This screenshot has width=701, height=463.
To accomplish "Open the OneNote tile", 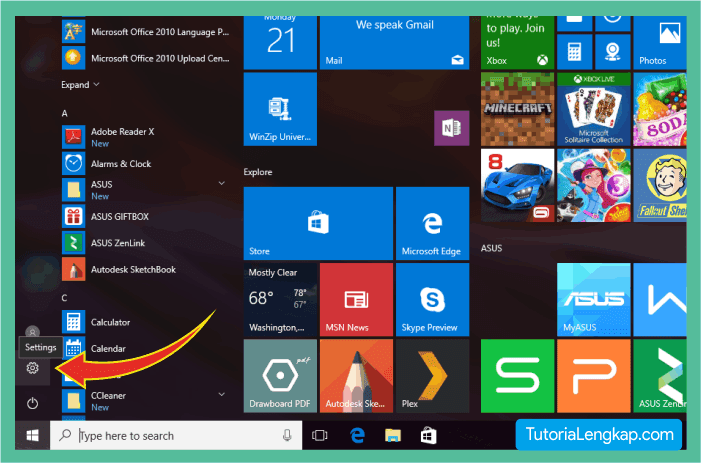I will 452,128.
